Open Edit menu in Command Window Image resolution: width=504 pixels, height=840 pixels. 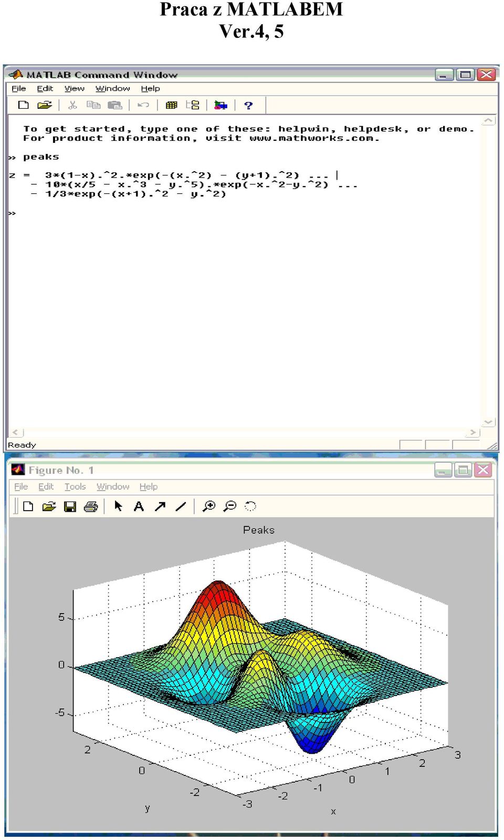45,88
